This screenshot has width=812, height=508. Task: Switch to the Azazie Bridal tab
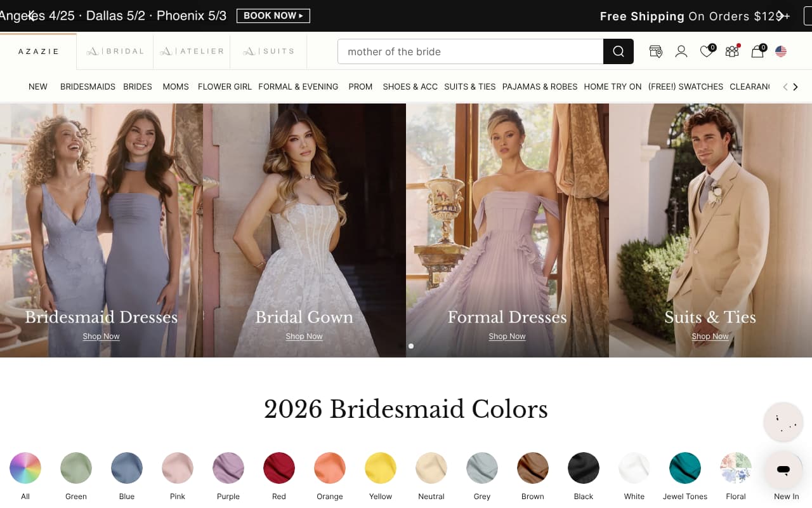(x=115, y=51)
